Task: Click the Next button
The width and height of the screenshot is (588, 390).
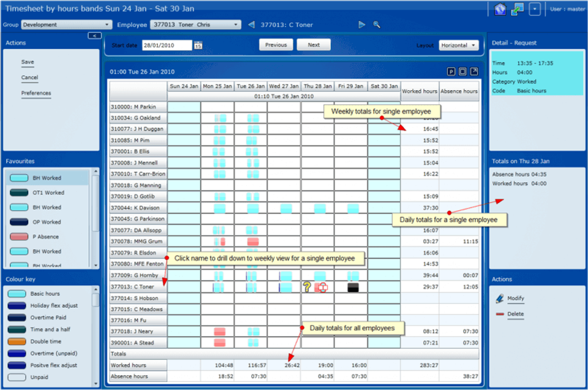Action: [314, 45]
